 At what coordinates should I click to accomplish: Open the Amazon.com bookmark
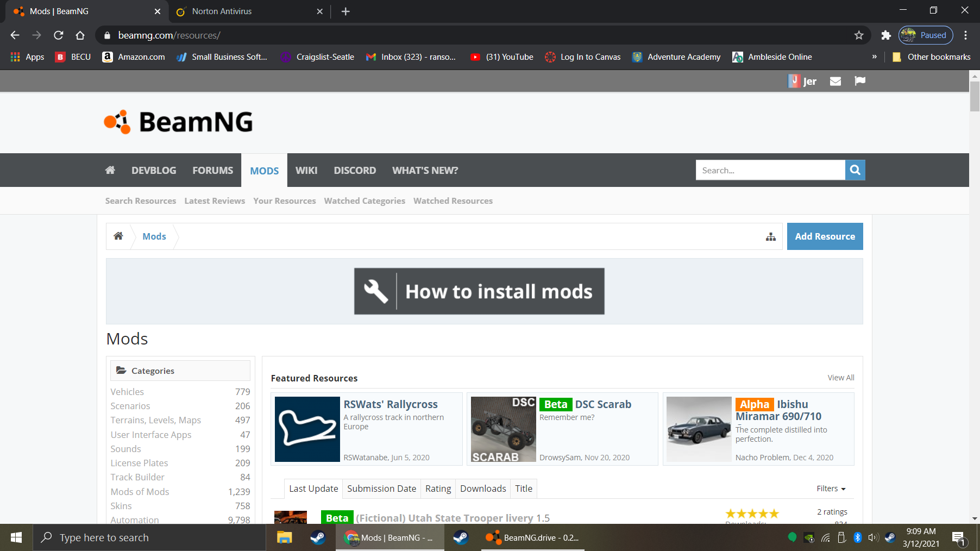tap(134, 57)
